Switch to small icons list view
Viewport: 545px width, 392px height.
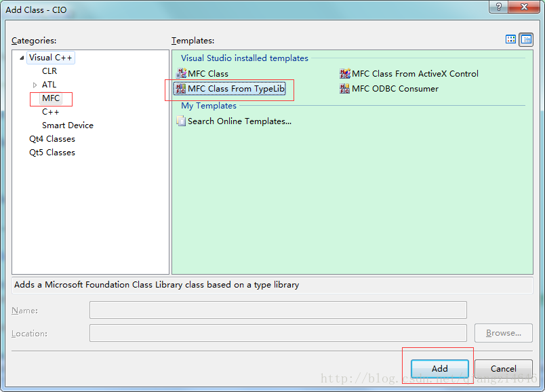526,39
